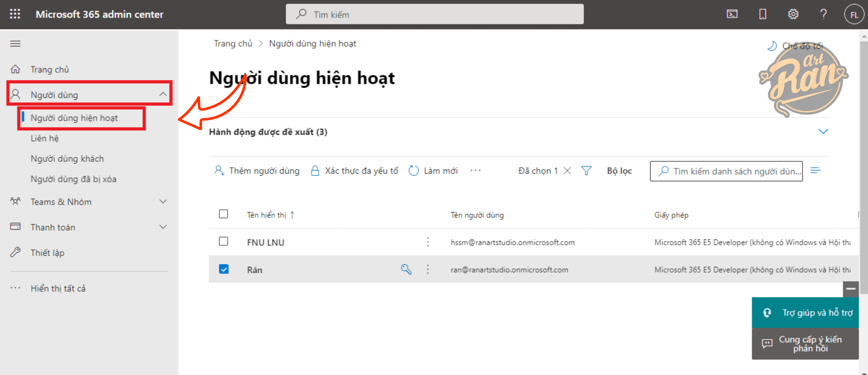Screen dimensions: 868x375
Task: Click the Trang chủ breadcrumb link
Action: [233, 44]
